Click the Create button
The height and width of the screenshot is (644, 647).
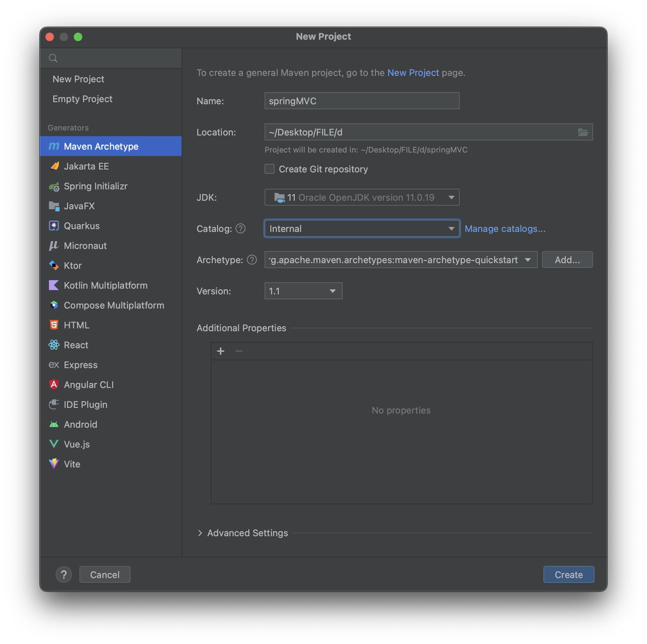point(569,574)
